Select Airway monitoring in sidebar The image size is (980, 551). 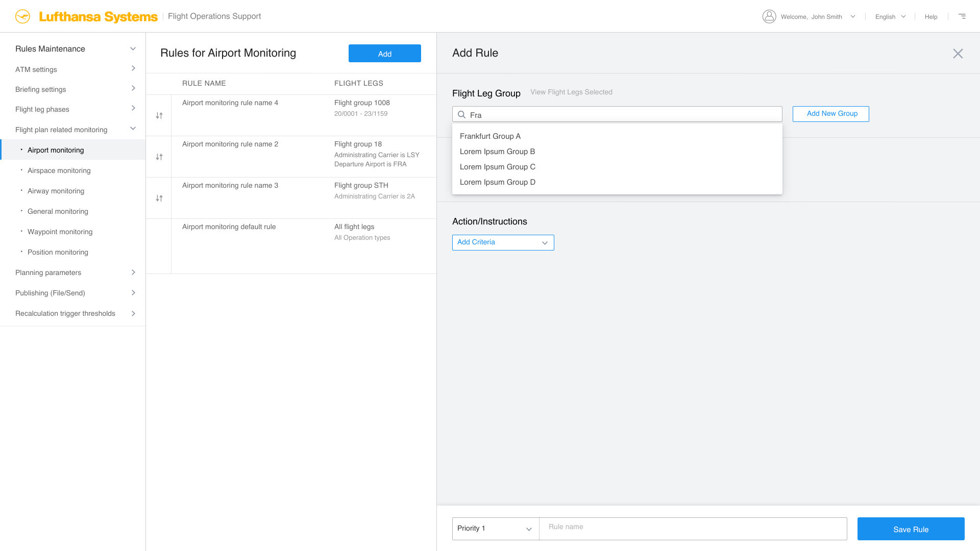coord(72,191)
